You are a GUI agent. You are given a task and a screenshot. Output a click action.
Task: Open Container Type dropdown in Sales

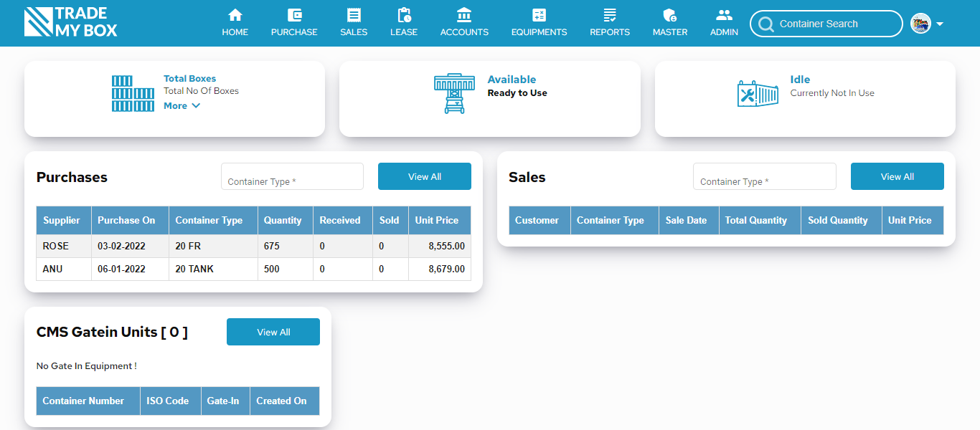point(764,177)
